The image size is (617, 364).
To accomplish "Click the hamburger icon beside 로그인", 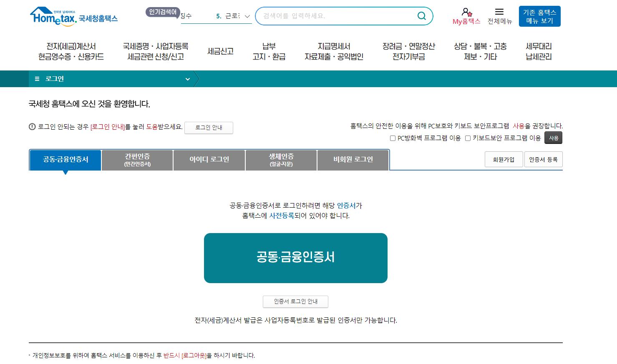I will [x=37, y=79].
